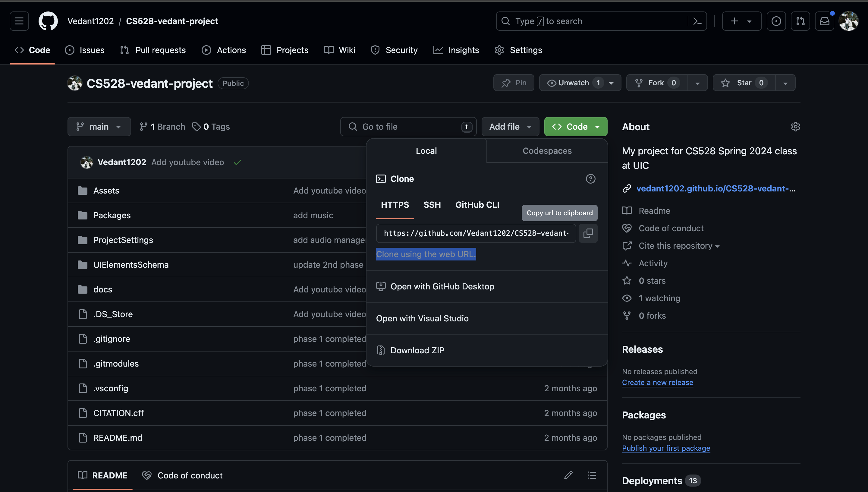Viewport: 868px width, 492px height.
Task: Select the GitHub CLI clone option
Action: point(477,205)
